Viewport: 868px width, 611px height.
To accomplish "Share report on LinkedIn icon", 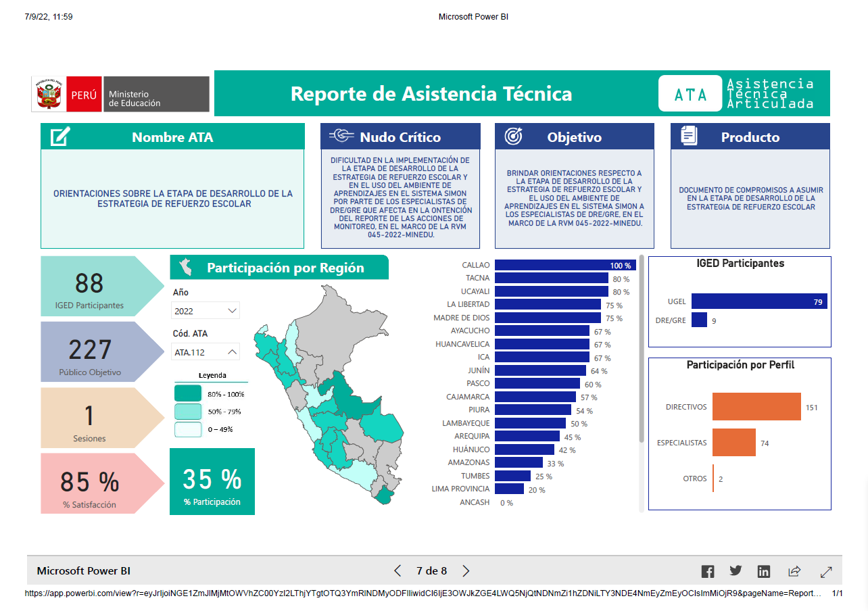I will pos(764,571).
